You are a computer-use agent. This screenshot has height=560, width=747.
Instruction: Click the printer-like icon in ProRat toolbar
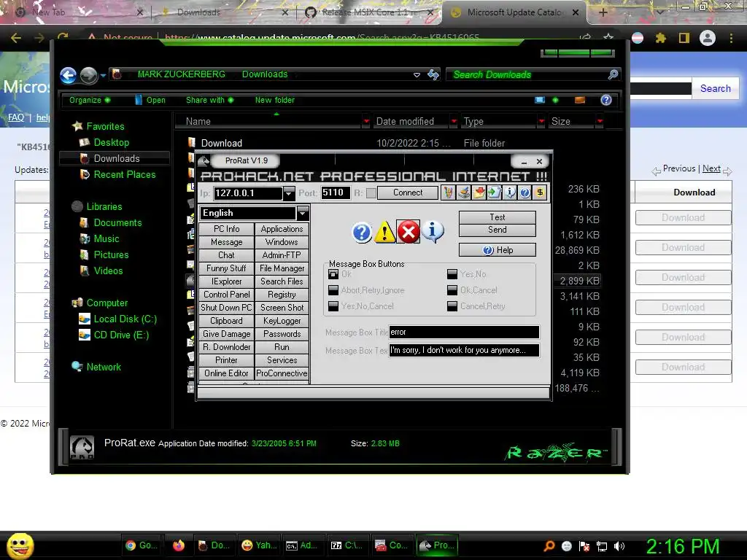[x=463, y=192]
